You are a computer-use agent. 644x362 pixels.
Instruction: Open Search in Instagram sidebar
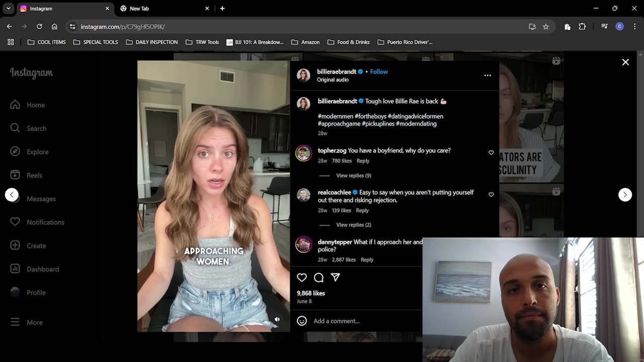pyautogui.click(x=29, y=128)
